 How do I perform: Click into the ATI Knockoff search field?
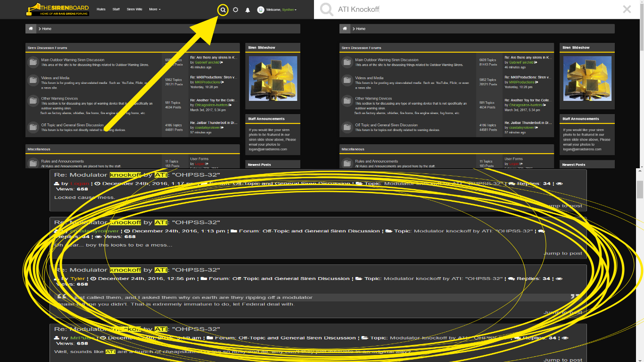pos(476,9)
